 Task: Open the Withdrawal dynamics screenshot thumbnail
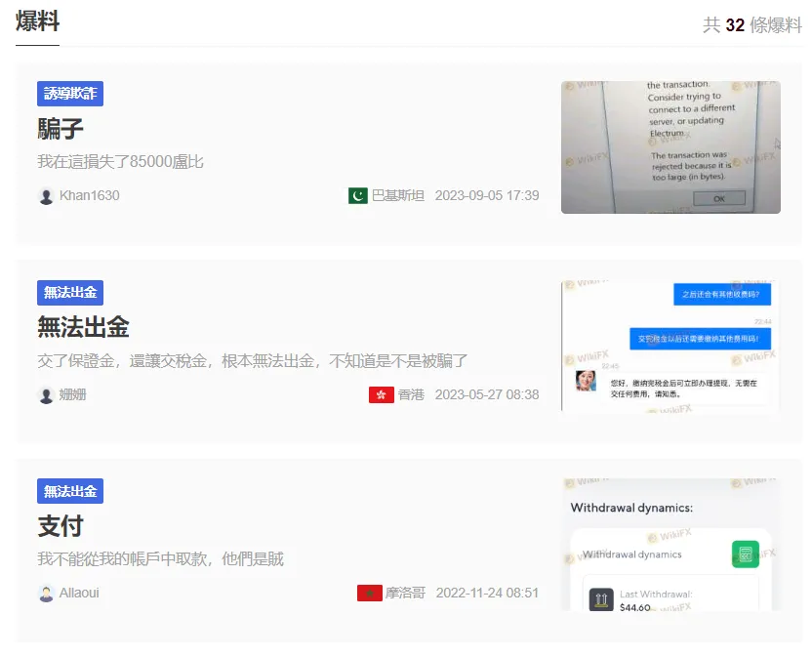click(x=670, y=545)
